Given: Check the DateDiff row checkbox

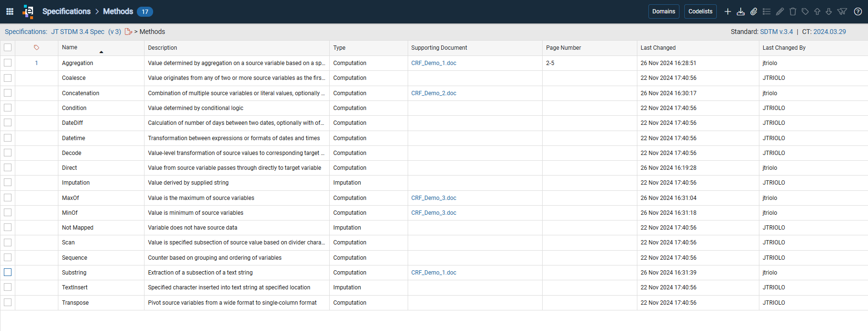Looking at the screenshot, I should pyautogui.click(x=8, y=122).
